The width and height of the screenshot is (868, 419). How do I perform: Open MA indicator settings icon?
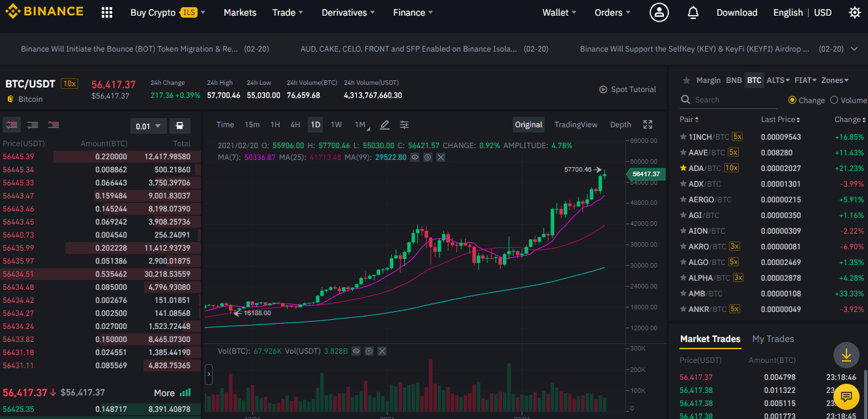(x=428, y=157)
